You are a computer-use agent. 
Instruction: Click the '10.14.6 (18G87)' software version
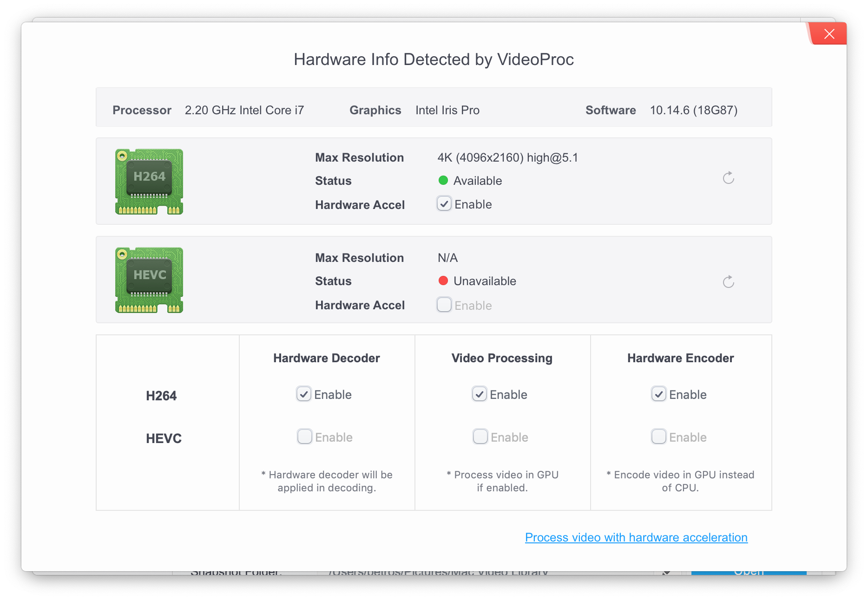(694, 110)
